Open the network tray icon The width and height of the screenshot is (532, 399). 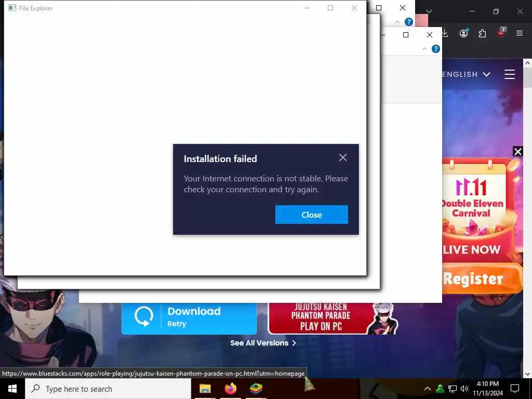(x=453, y=389)
